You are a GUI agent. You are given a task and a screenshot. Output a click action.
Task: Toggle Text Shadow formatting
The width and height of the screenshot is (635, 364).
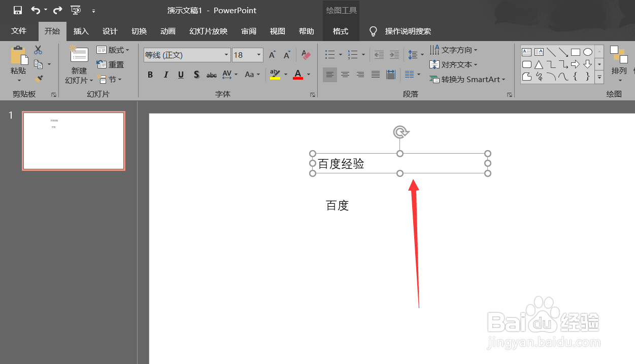196,75
